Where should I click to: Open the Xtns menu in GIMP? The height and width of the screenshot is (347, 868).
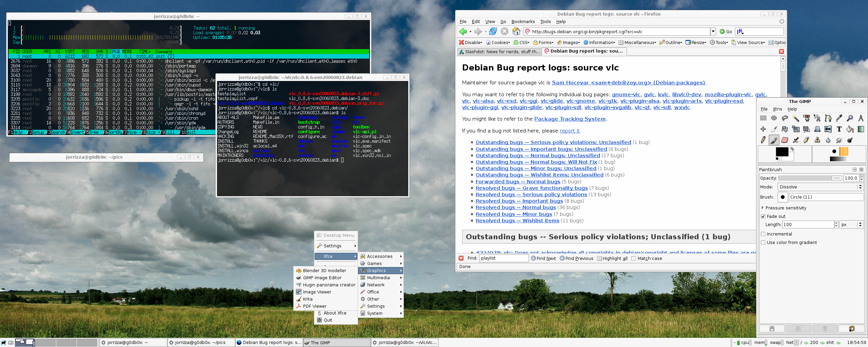[777, 109]
